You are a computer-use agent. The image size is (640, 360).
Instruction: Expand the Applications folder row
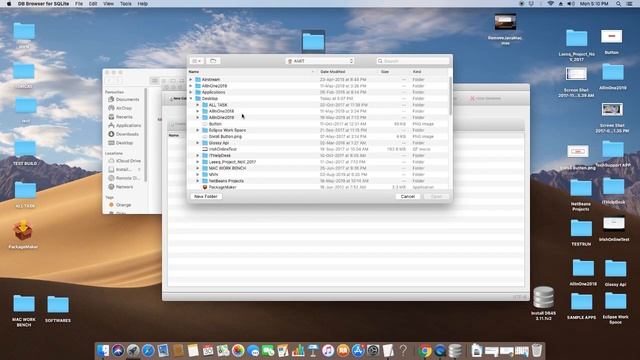[x=191, y=92]
